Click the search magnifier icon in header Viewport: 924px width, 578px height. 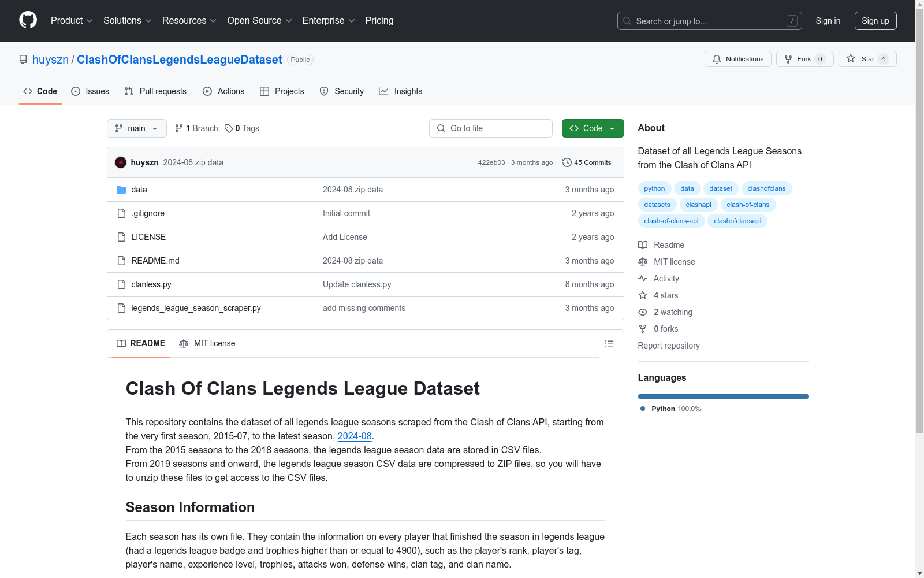point(627,21)
